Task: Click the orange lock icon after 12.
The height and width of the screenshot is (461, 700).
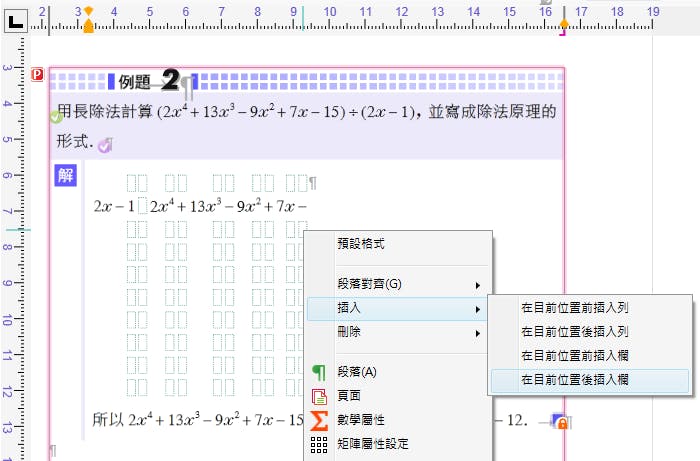Action: point(562,424)
